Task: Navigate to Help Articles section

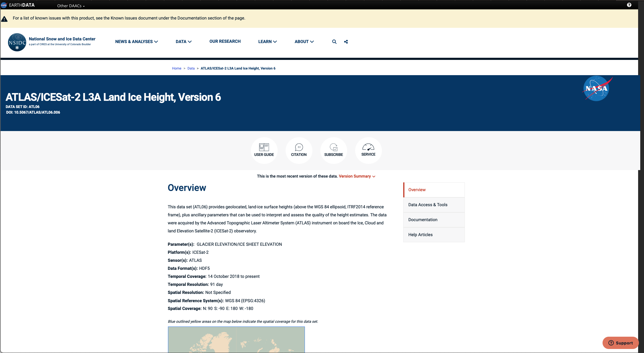Action: pyautogui.click(x=420, y=234)
